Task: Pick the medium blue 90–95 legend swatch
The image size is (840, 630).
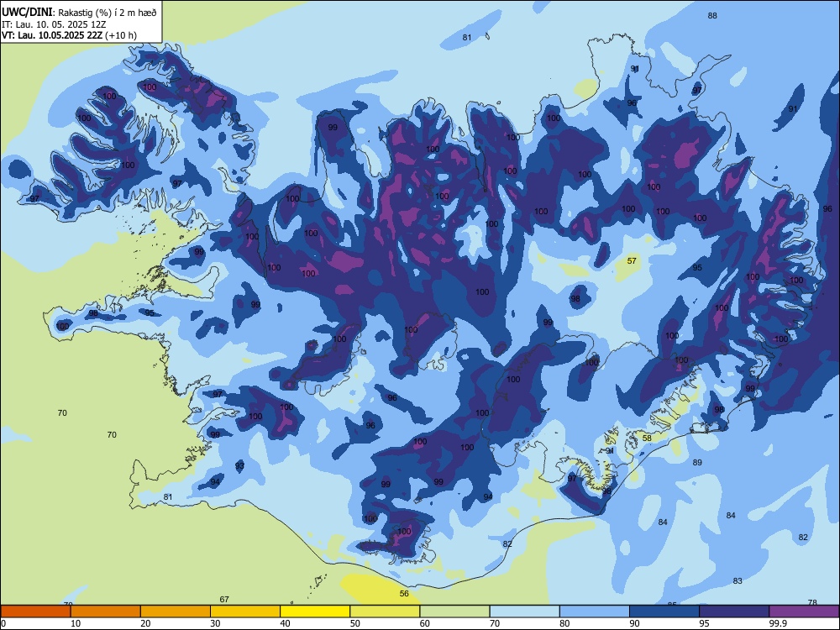Action: [x=664, y=612]
